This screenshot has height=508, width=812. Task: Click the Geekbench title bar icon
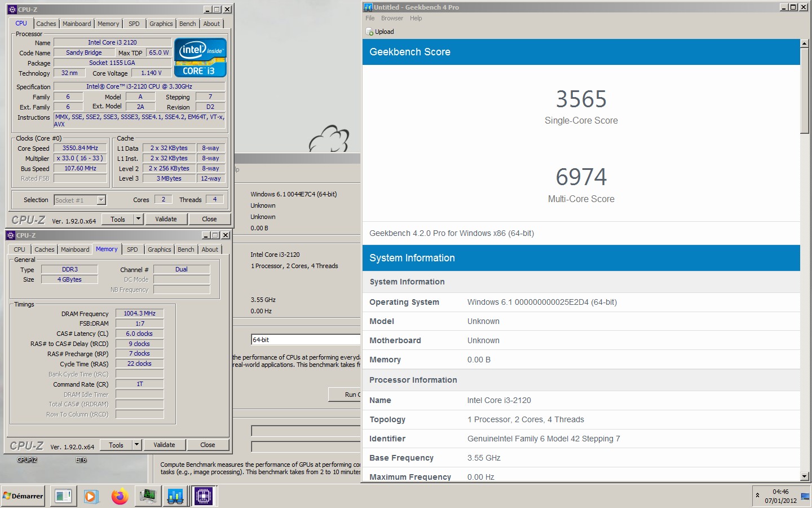(368, 7)
